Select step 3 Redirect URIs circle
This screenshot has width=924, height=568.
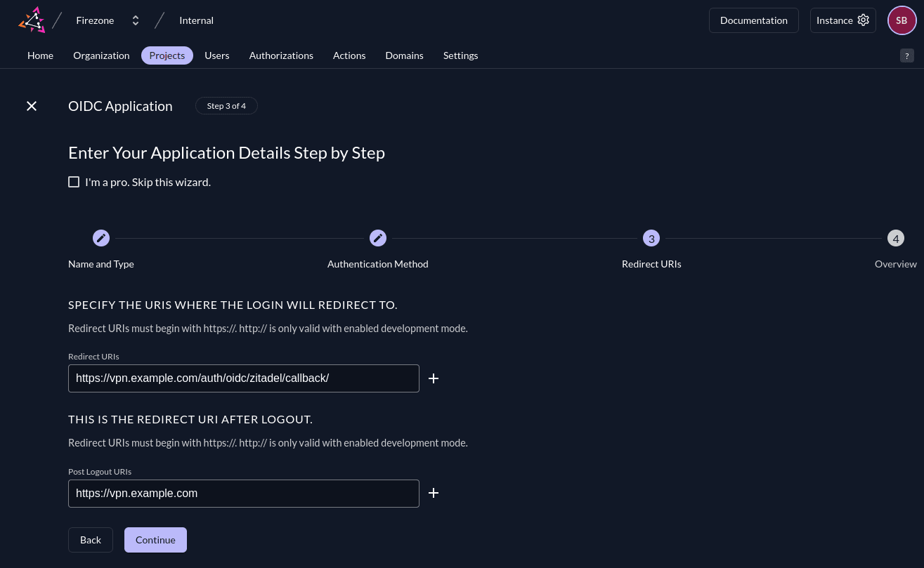click(x=651, y=238)
